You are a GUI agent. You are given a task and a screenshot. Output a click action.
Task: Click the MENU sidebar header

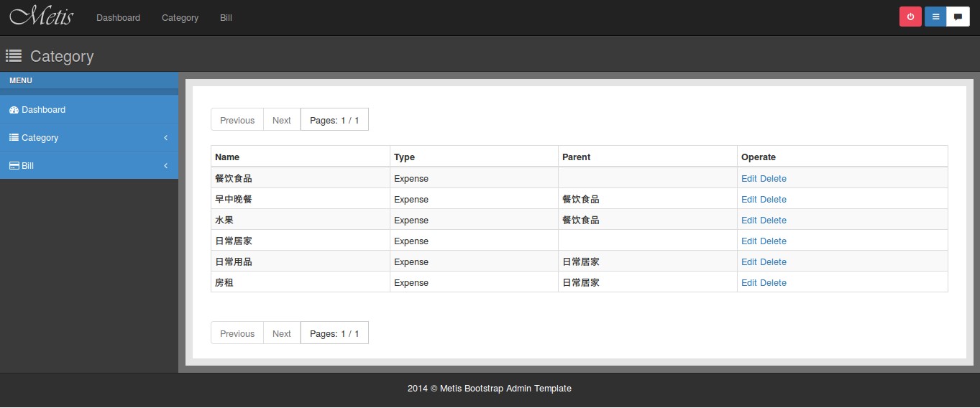(x=89, y=80)
